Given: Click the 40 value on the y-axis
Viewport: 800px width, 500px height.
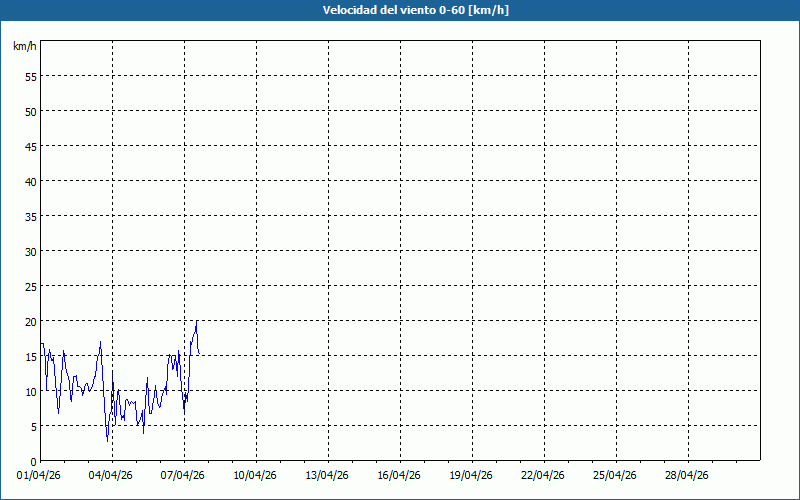Looking at the screenshot, I should 31,181.
